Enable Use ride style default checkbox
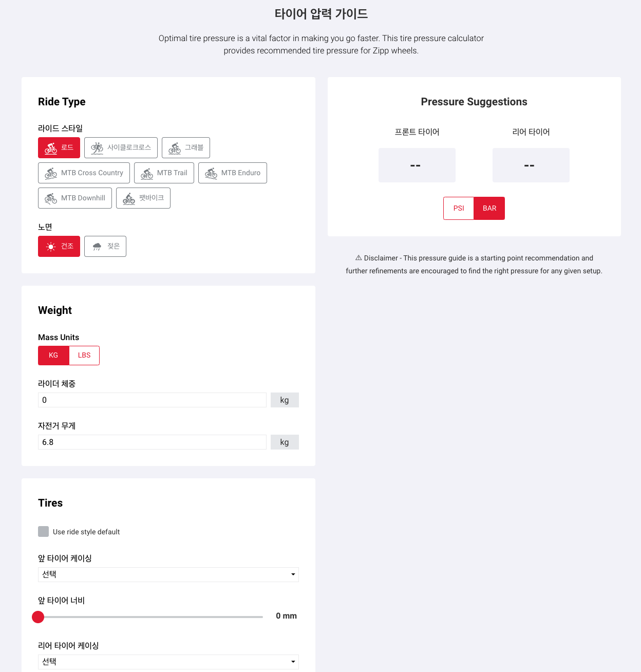 click(44, 532)
